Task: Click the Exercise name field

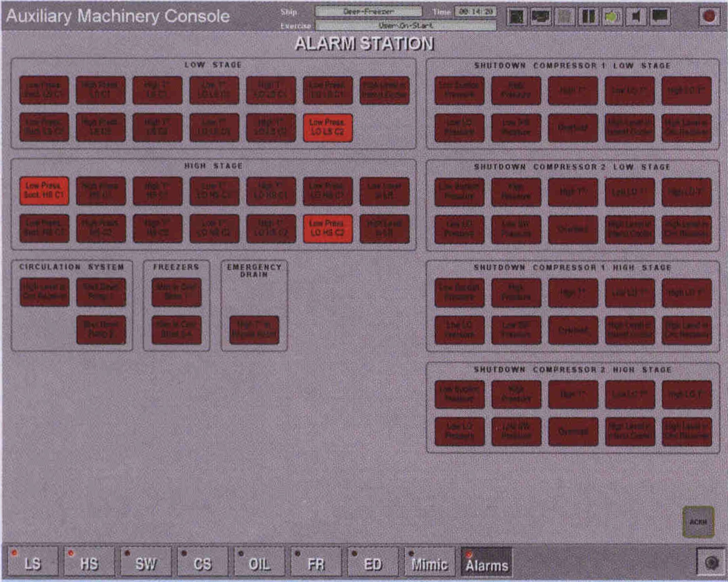Action: click(405, 26)
